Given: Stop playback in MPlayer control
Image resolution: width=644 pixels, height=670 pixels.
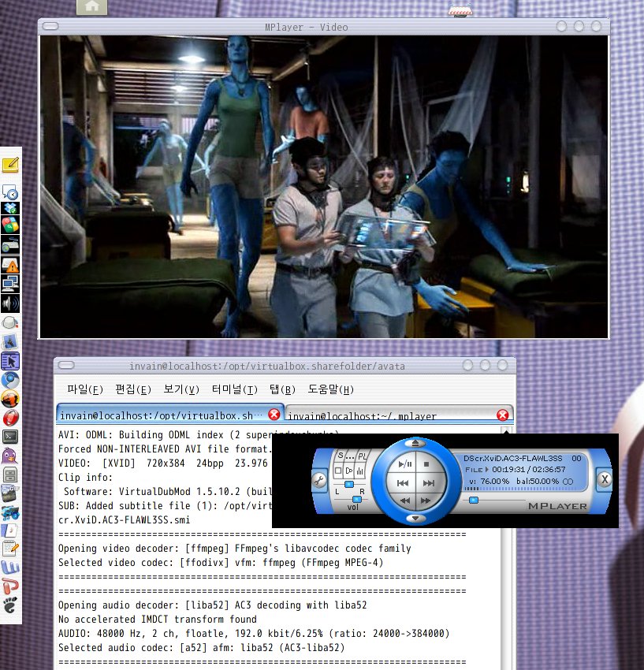Looking at the screenshot, I should tap(426, 464).
